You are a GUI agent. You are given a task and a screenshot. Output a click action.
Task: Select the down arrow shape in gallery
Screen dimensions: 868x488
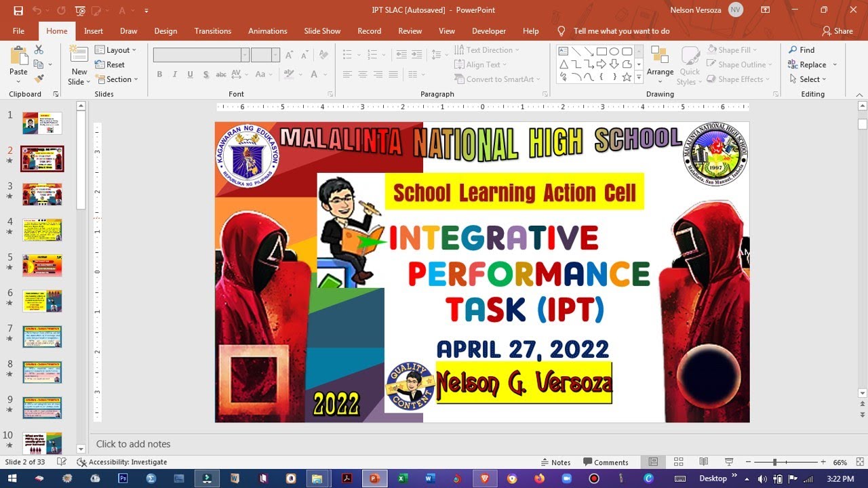tap(614, 64)
